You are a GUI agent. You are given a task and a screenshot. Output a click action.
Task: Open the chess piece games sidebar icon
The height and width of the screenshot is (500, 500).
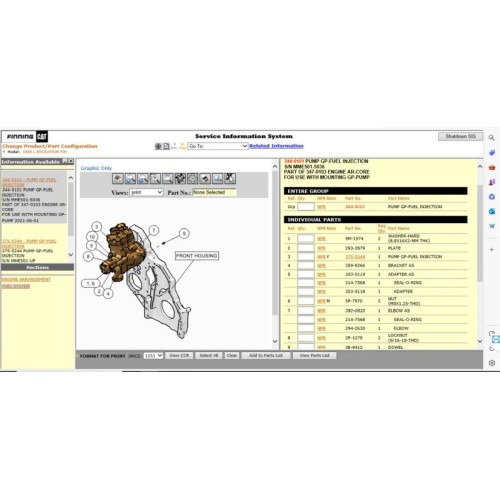[492, 182]
